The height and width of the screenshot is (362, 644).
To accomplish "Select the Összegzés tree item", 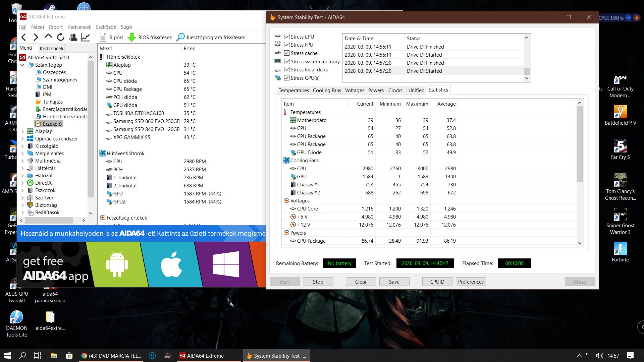I will click(51, 72).
